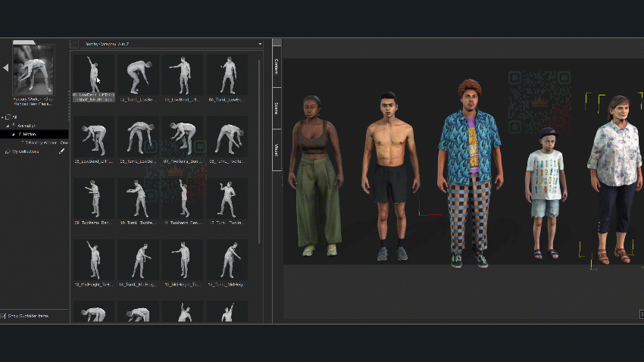
Task: Toggle the checkbox next to All
Action: [x=8, y=117]
